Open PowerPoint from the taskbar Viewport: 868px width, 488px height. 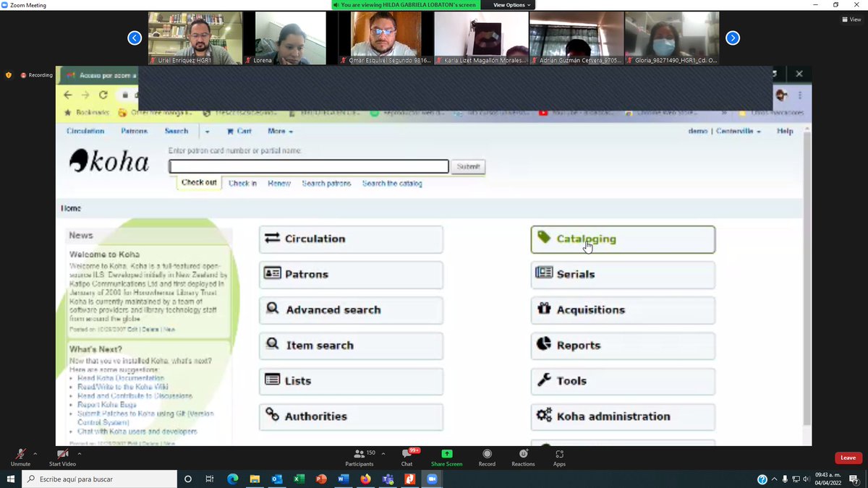321,479
